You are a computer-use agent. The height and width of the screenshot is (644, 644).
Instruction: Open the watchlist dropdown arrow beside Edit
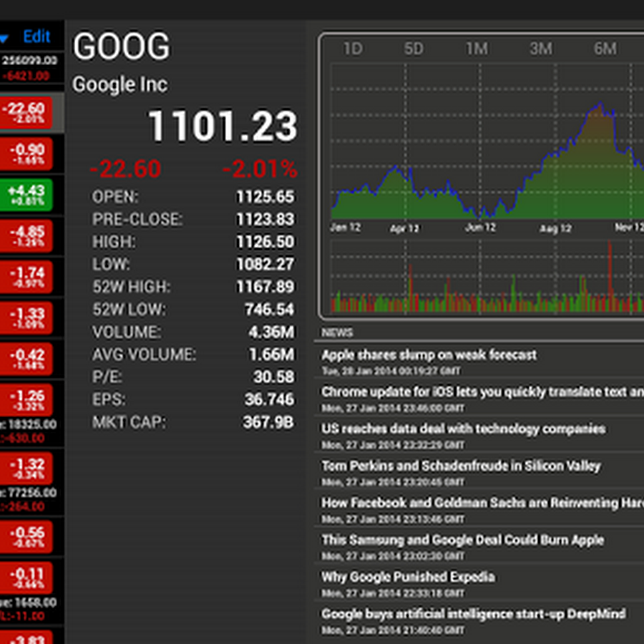click(4, 39)
